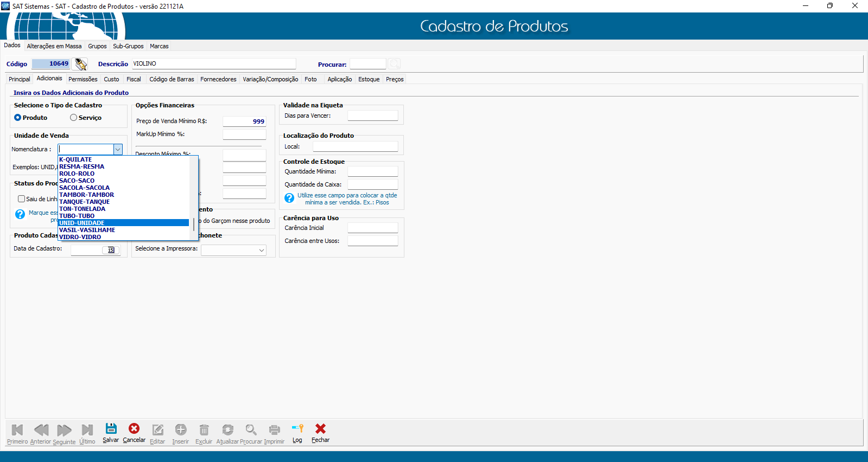Click the Quantidade Mínima input field
The image size is (868, 462).
(x=372, y=171)
